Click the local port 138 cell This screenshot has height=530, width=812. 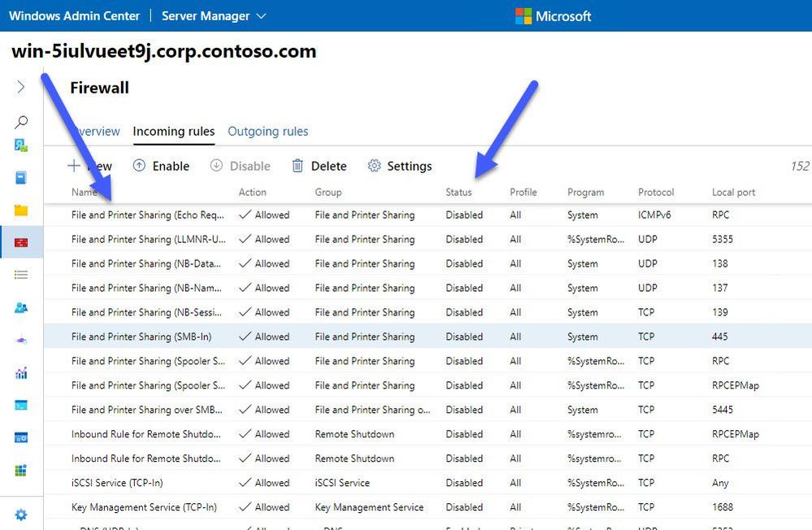point(720,263)
